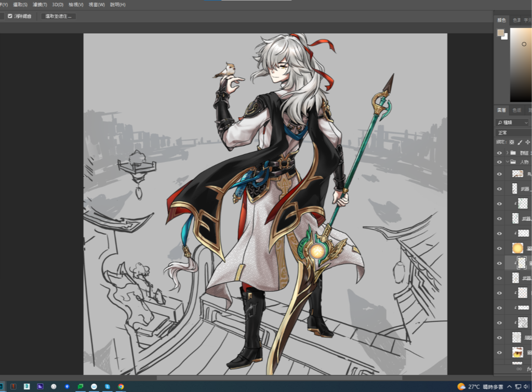Toggle visibility of the bird thumbnail layer

tap(499, 174)
